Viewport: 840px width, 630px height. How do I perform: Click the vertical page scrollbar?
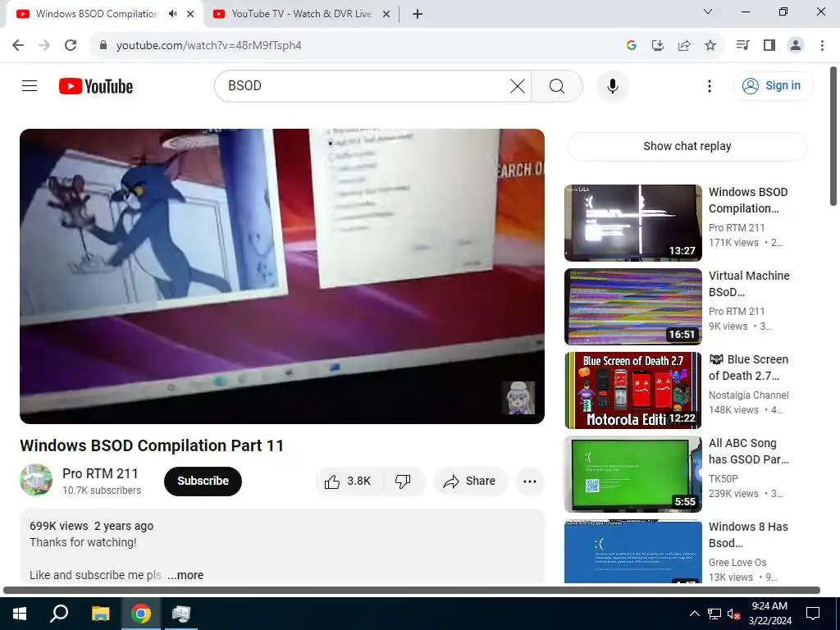tap(833, 137)
